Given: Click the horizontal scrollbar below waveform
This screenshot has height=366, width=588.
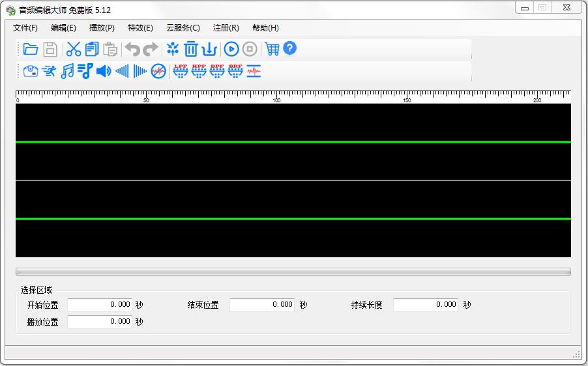Looking at the screenshot, I should point(293,272).
